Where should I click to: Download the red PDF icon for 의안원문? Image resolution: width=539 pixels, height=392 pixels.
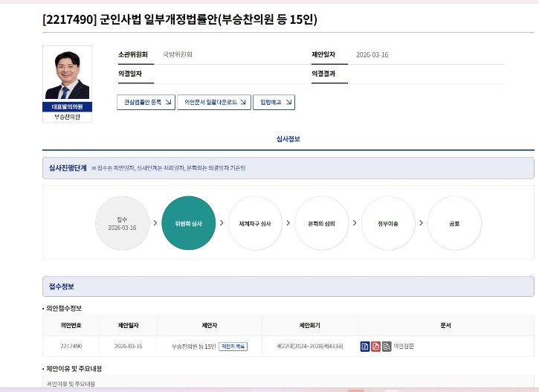coord(375,347)
